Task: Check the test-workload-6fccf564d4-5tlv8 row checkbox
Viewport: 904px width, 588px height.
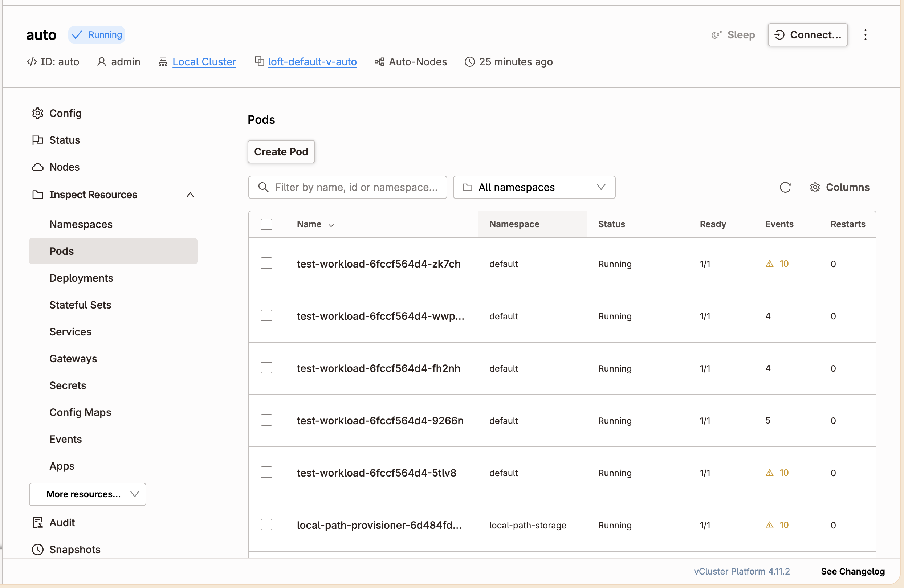Action: click(x=266, y=472)
